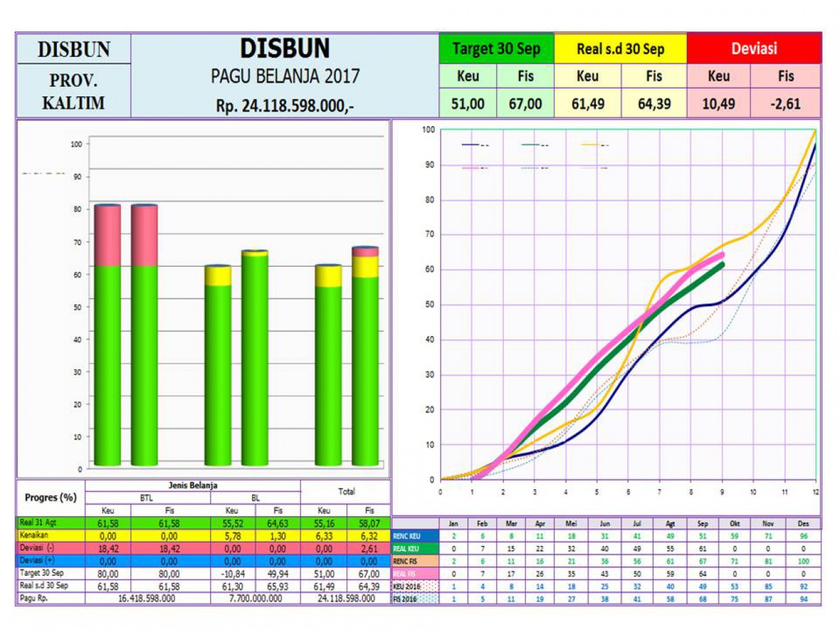The width and height of the screenshot is (840, 630).
Task: Click the green 'Real 31 Agt' row label
Action: [x=50, y=523]
